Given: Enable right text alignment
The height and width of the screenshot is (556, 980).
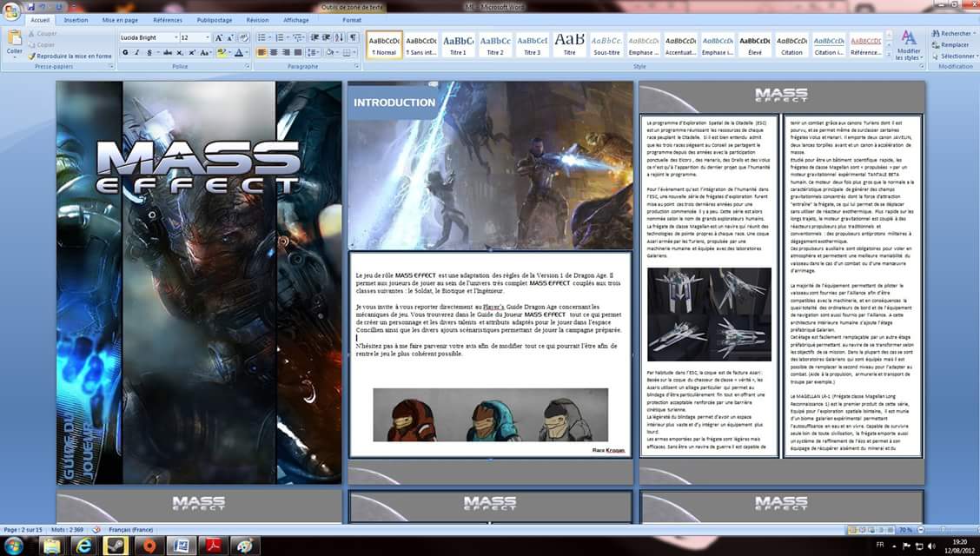Looking at the screenshot, I should [x=286, y=52].
